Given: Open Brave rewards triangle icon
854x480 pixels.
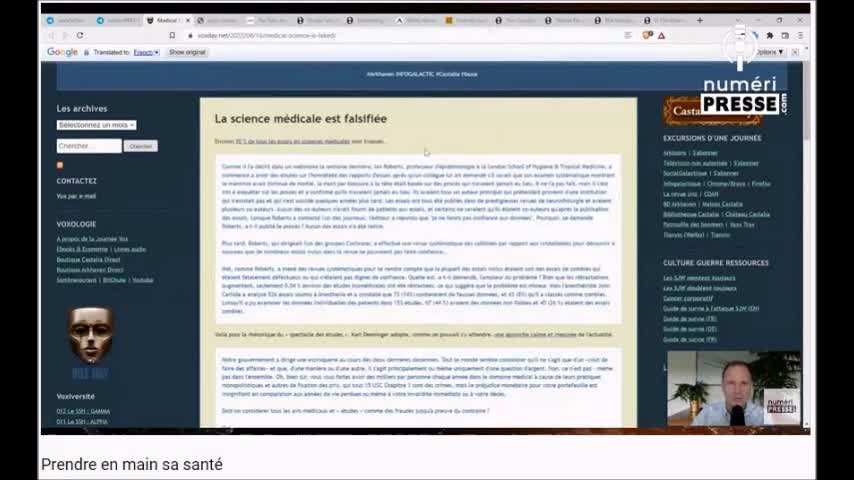Looking at the screenshot, I should (x=662, y=35).
